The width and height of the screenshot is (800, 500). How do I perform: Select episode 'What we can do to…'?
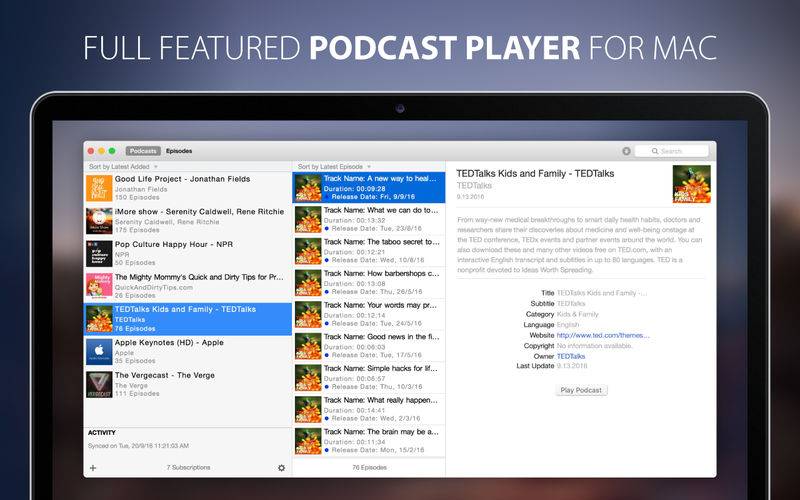click(x=369, y=219)
